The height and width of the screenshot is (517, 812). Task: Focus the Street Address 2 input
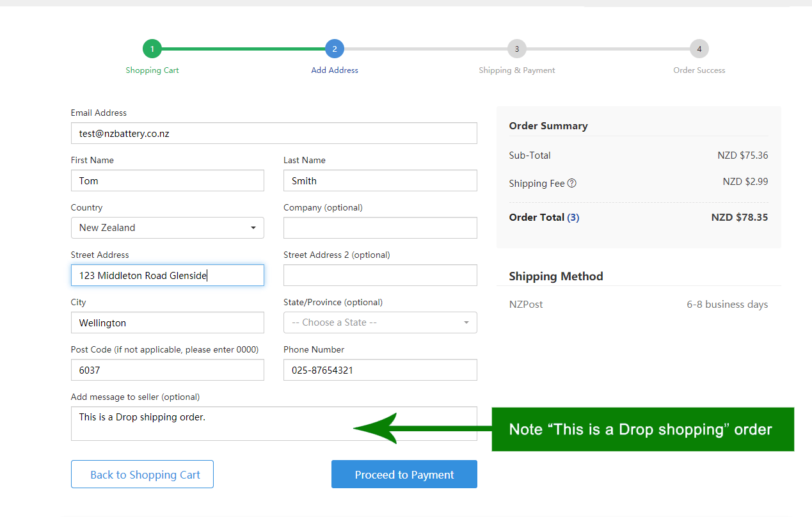click(380, 275)
